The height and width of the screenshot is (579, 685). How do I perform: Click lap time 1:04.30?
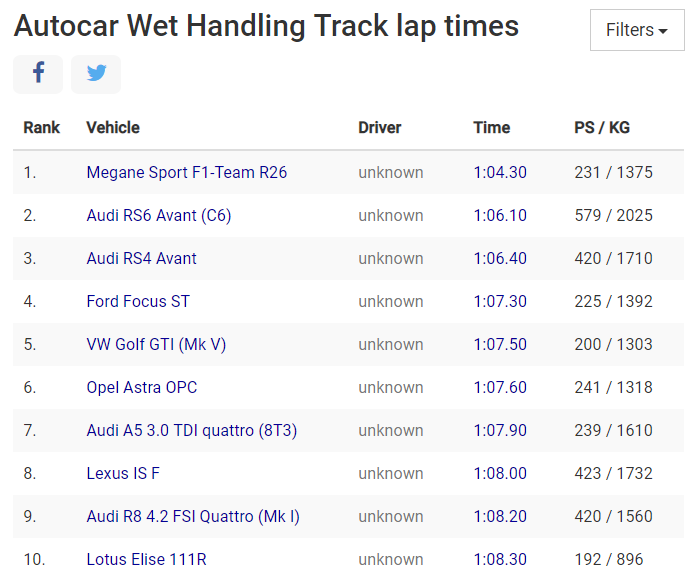(x=500, y=172)
